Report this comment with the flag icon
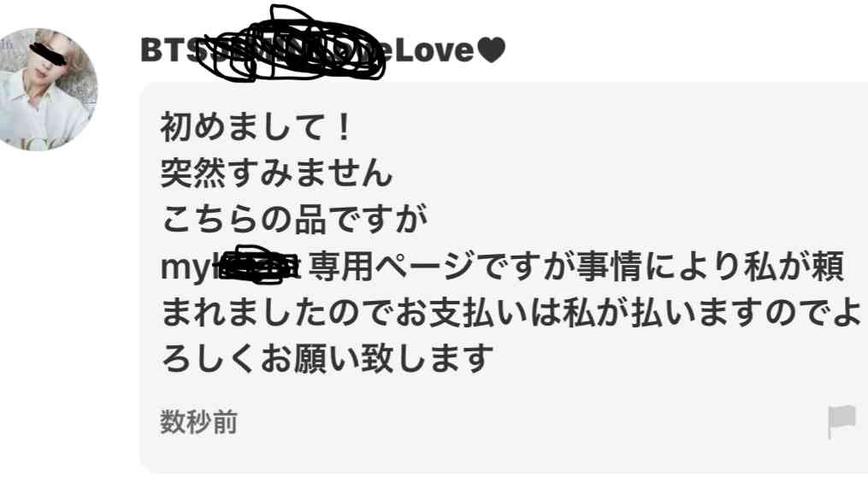868x488 pixels. click(842, 421)
